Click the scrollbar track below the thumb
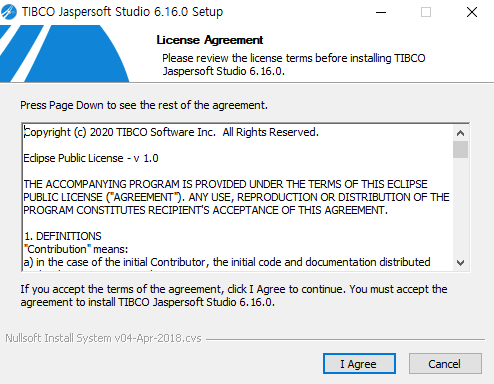 pyautogui.click(x=460, y=207)
